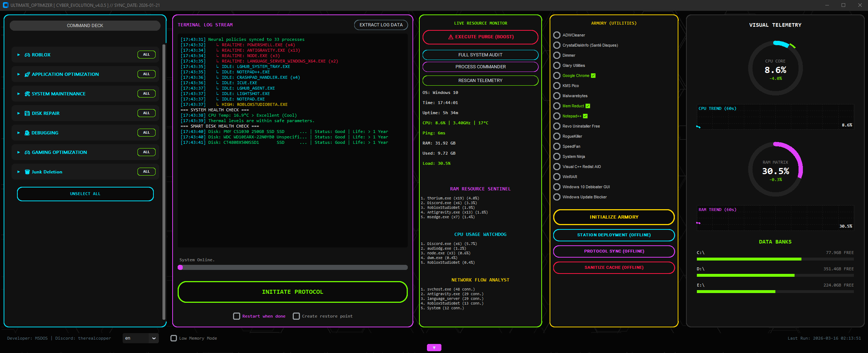
Task: Click the COMMAND DECK header tab
Action: coord(85,26)
